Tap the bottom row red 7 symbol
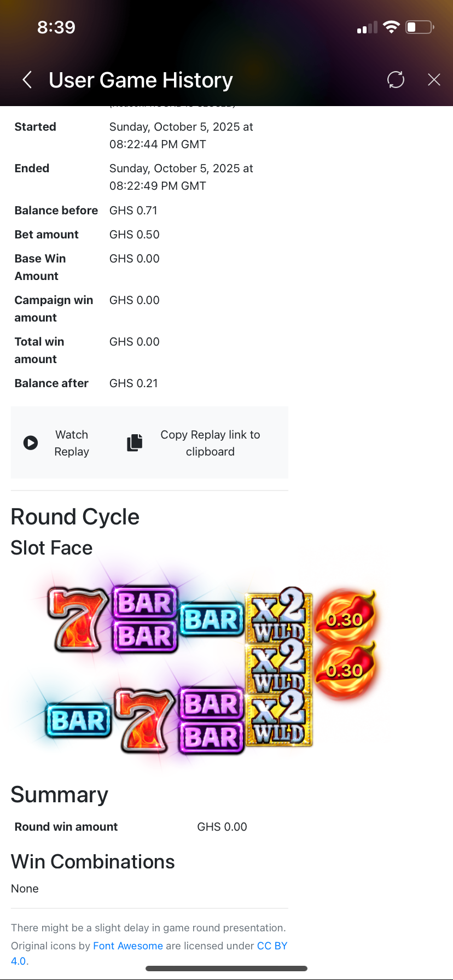 pyautogui.click(x=145, y=721)
